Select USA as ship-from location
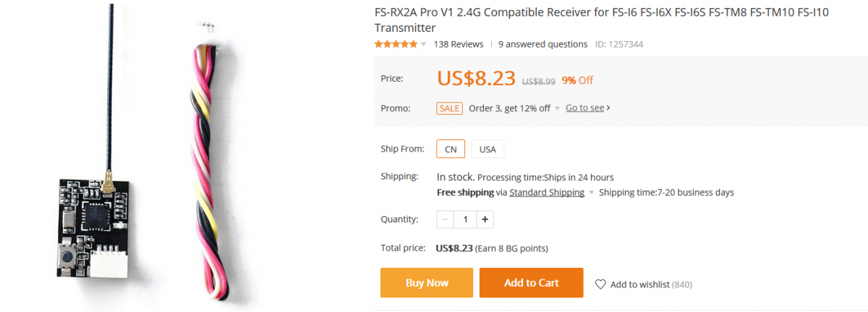 (488, 149)
